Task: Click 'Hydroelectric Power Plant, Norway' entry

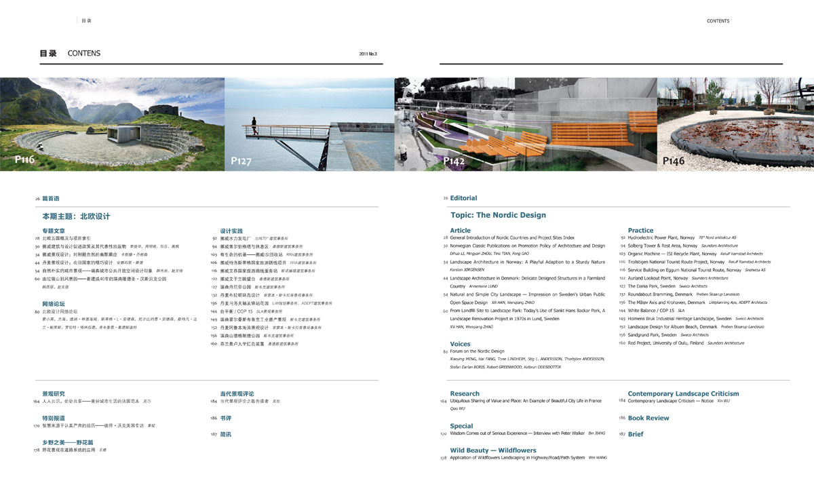Action: [x=661, y=238]
